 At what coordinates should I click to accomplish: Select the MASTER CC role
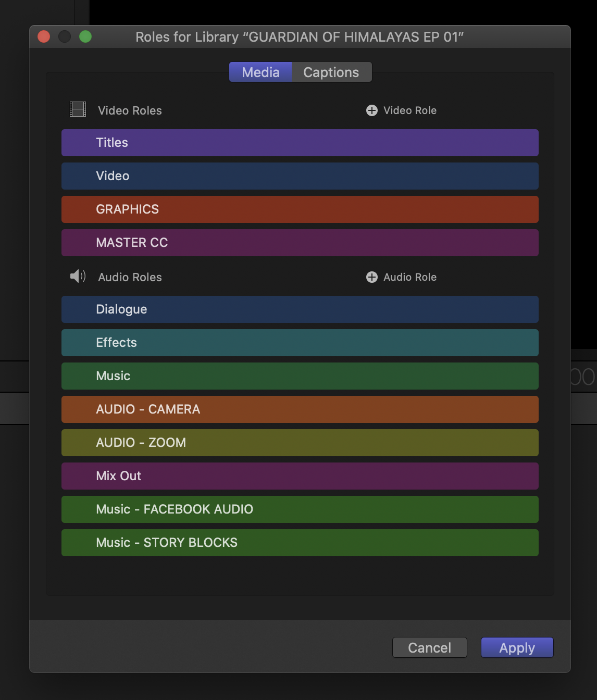tap(300, 243)
